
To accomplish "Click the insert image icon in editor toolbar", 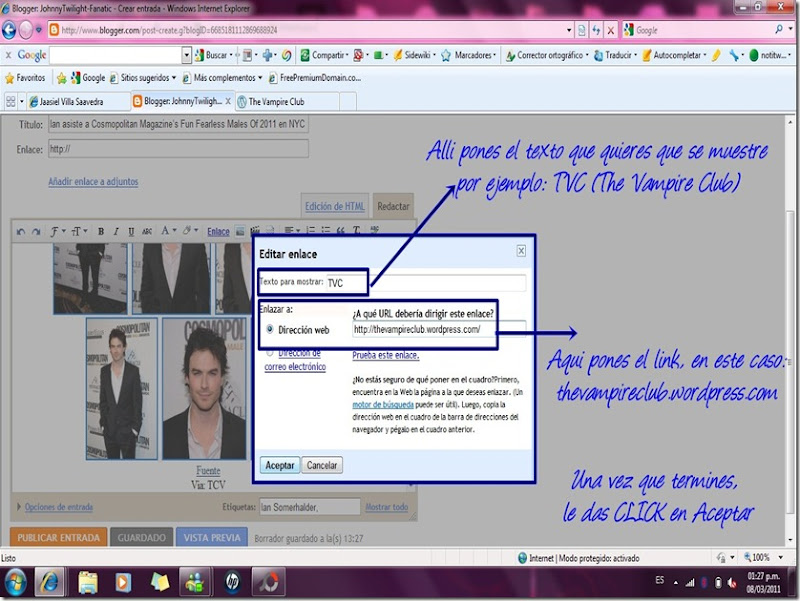I will click(x=240, y=232).
